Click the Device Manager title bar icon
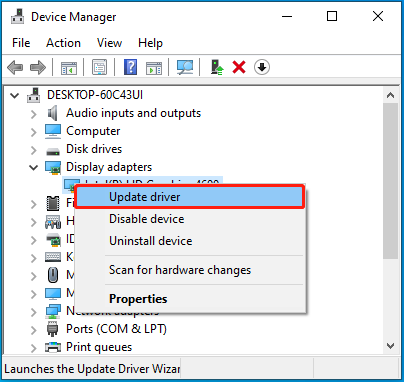The image size is (404, 382). tap(18, 16)
